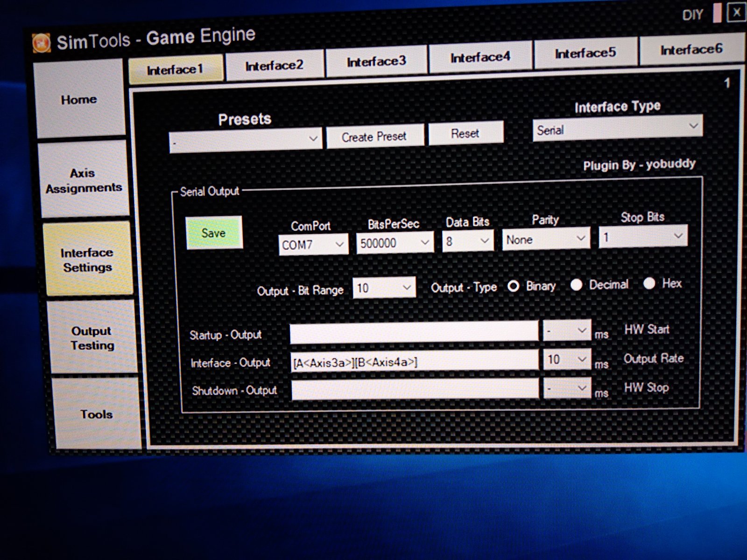This screenshot has height=560, width=747.
Task: Select the Binary output type
Action: [x=514, y=286]
